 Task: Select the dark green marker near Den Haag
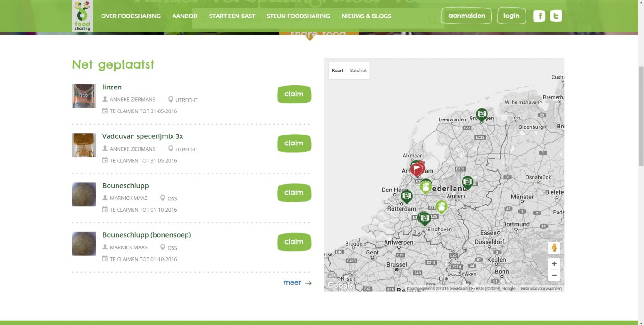click(x=407, y=197)
